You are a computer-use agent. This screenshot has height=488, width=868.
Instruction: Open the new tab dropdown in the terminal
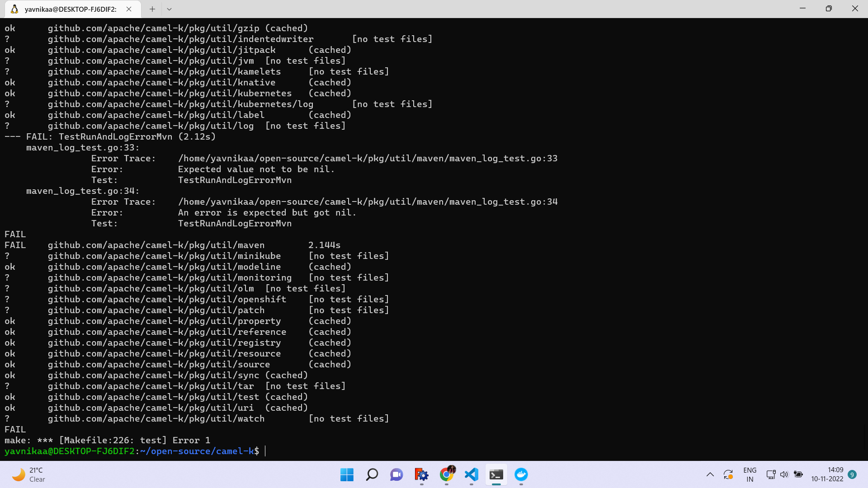170,9
